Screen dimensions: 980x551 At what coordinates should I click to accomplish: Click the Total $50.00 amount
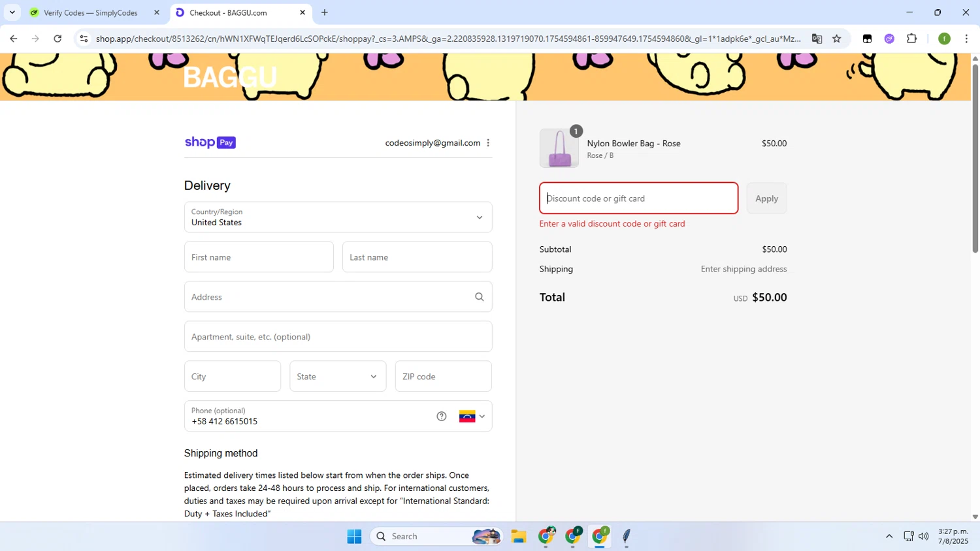tap(770, 298)
